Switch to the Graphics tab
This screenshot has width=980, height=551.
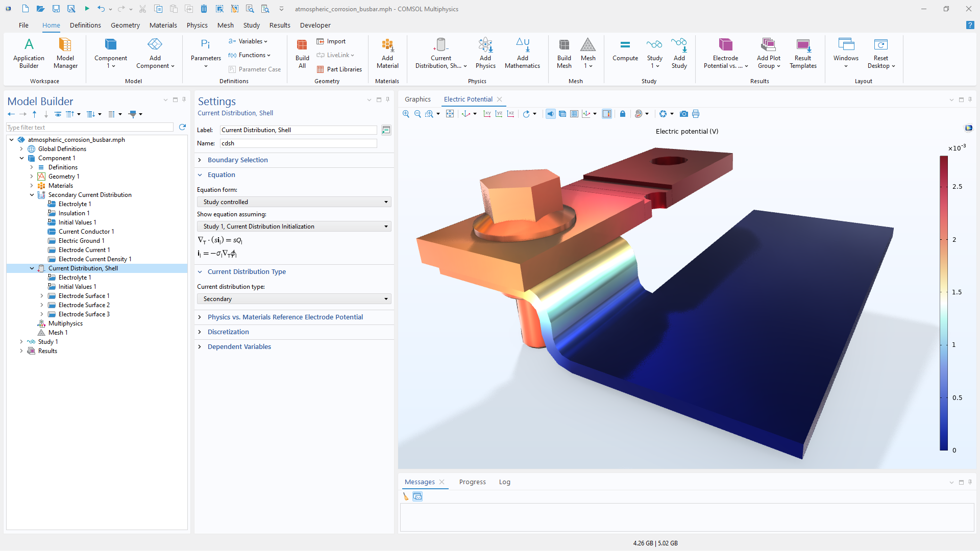point(418,99)
